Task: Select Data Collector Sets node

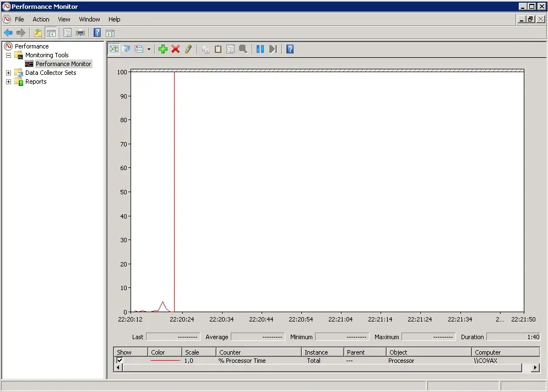Action: click(51, 73)
